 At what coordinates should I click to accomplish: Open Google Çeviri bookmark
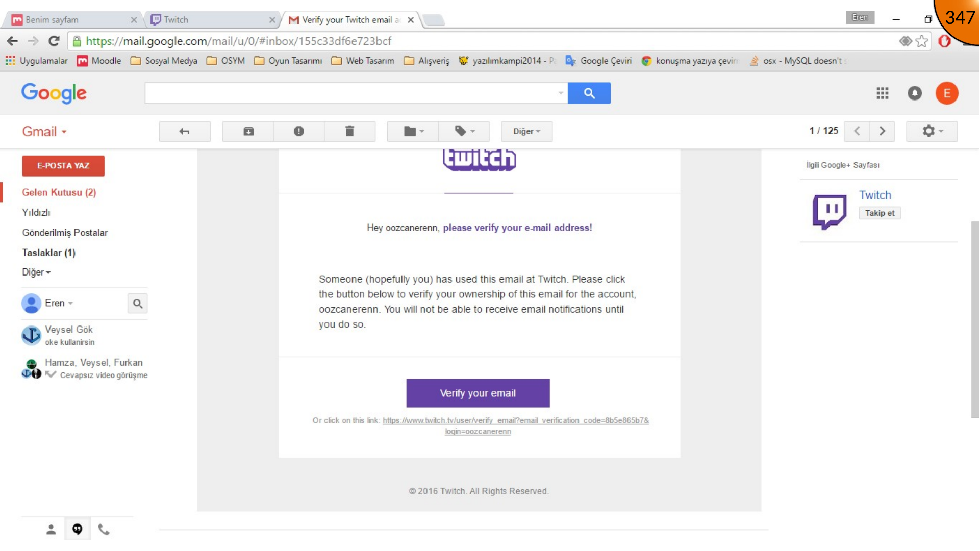(x=599, y=61)
